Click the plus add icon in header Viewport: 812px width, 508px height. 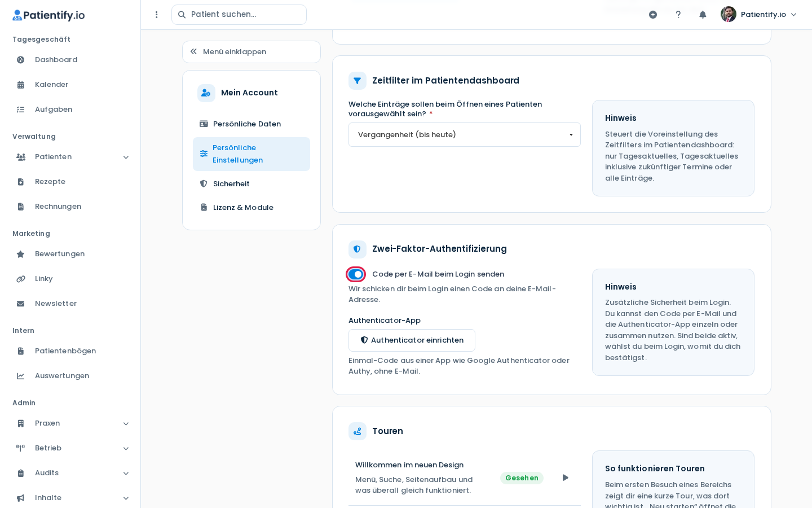(x=653, y=15)
